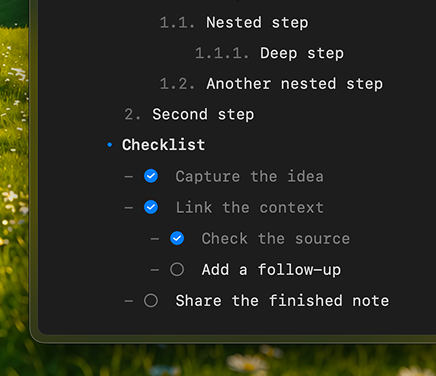Viewport: 436px width, 376px height.
Task: Click the blue bullet beside Checklist
Action: click(110, 145)
